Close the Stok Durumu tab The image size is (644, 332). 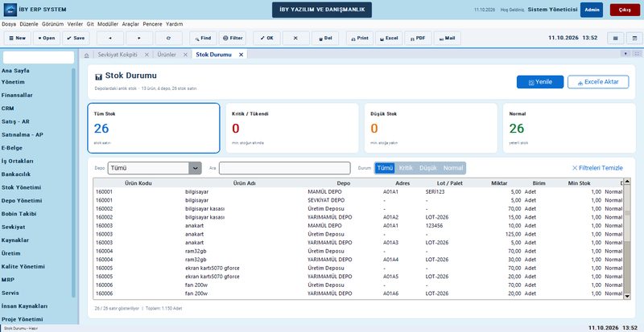tap(241, 55)
